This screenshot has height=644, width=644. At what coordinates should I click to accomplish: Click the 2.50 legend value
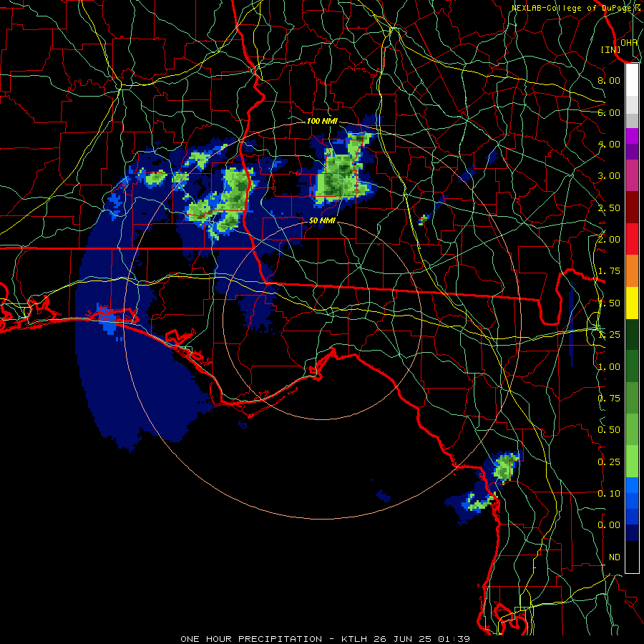[x=609, y=208]
